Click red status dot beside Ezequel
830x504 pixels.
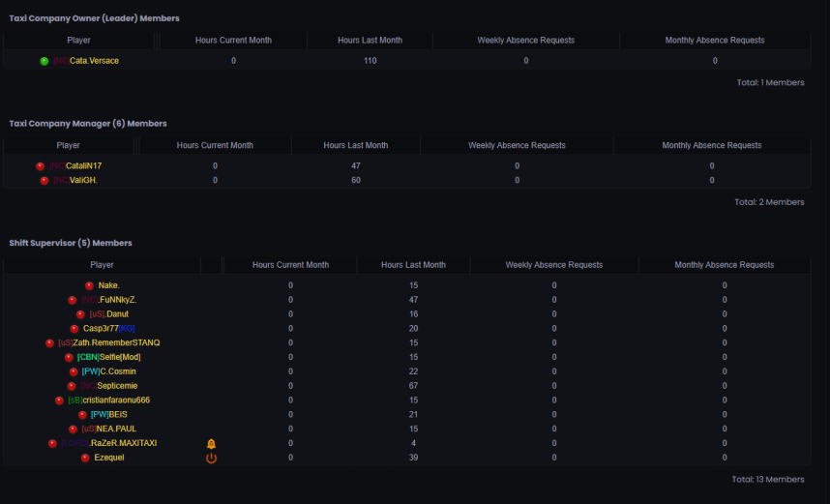click(85, 458)
